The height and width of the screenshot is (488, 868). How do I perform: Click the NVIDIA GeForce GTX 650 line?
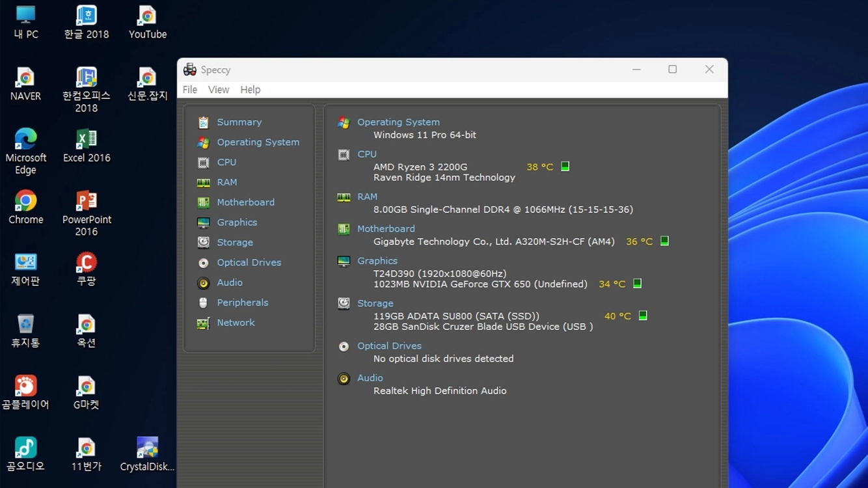tap(480, 284)
